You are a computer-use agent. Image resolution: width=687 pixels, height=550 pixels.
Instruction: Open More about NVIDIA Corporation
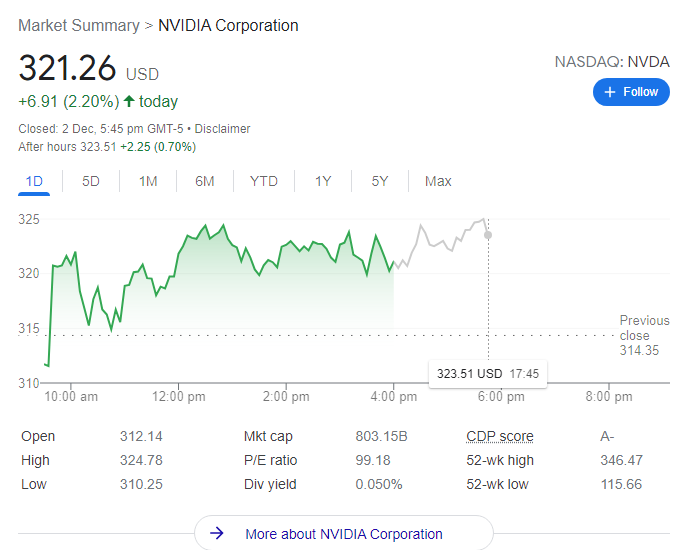coord(344,534)
